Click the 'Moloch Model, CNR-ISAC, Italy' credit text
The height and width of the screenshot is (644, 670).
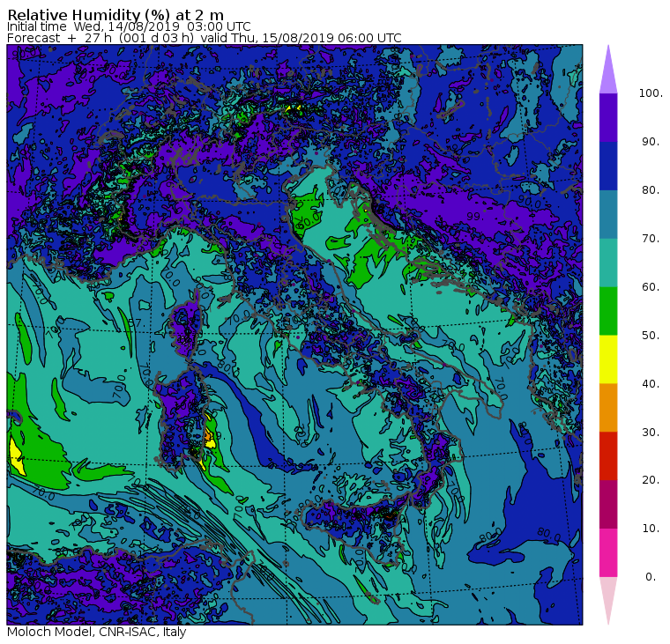coord(97,632)
